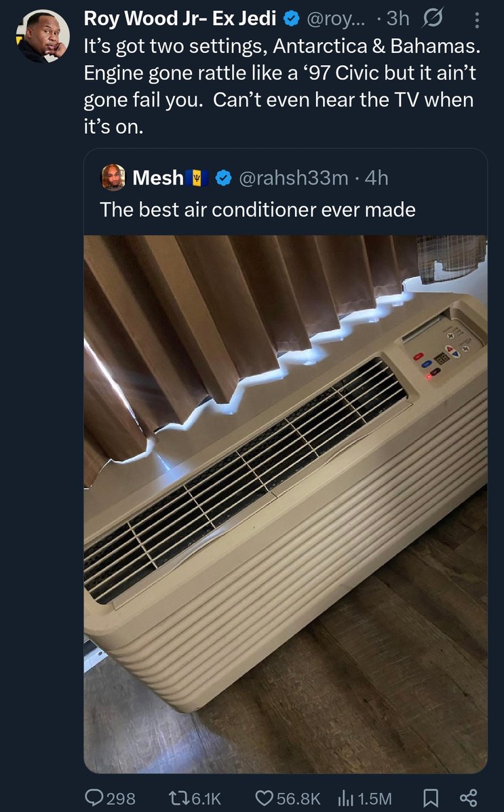This screenshot has width=504, height=812.
Task: Open Mesh's small profile avatar
Action: pos(113,178)
